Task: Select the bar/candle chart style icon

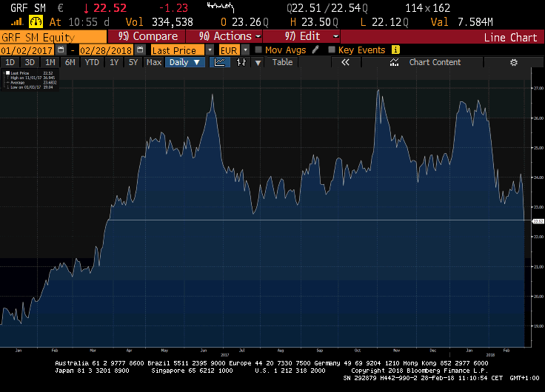Action: click(241, 62)
